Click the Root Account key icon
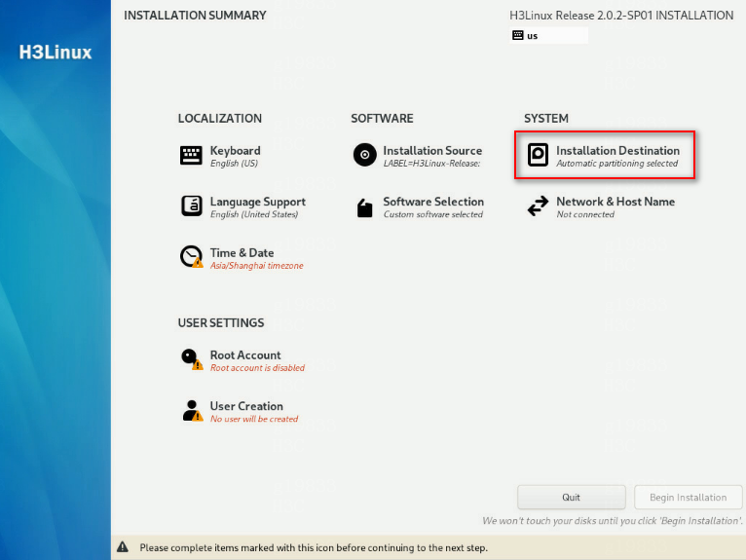 pyautogui.click(x=192, y=359)
